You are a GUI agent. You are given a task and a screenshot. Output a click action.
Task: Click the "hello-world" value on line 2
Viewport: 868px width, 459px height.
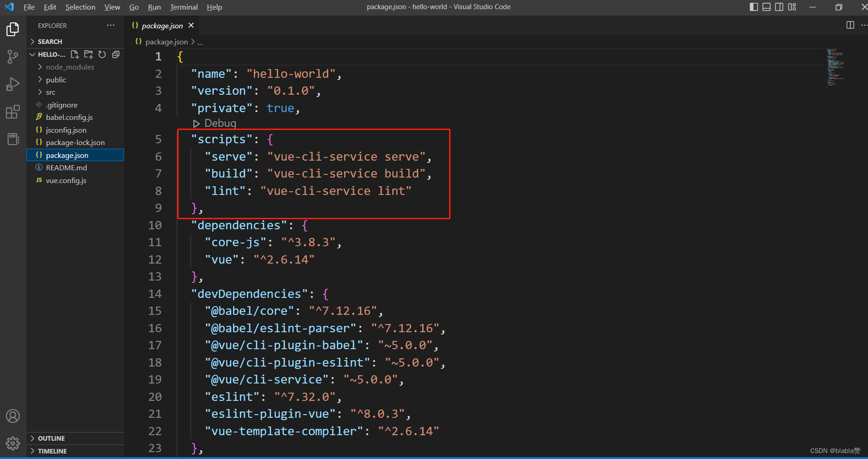point(291,74)
